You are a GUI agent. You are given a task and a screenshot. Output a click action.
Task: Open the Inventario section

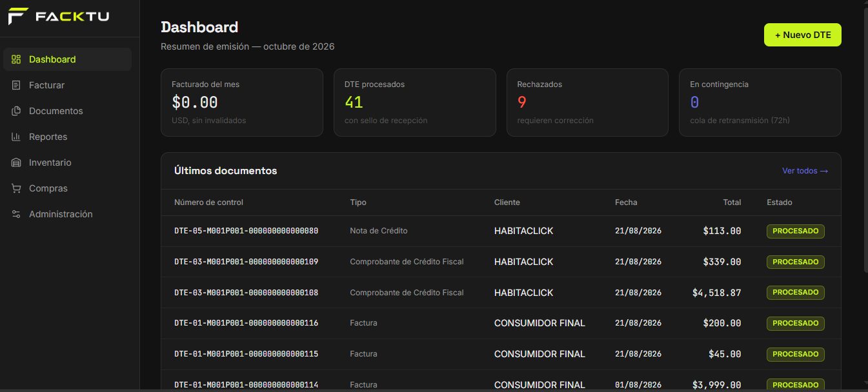click(x=67, y=162)
